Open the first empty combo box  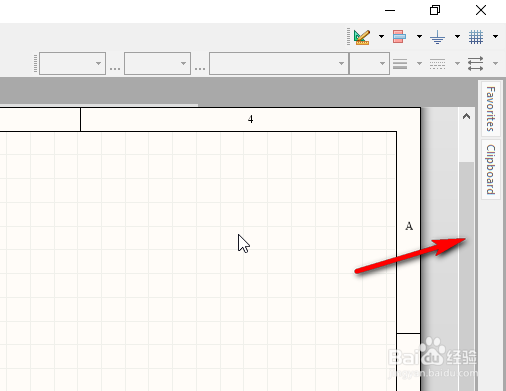(x=72, y=63)
